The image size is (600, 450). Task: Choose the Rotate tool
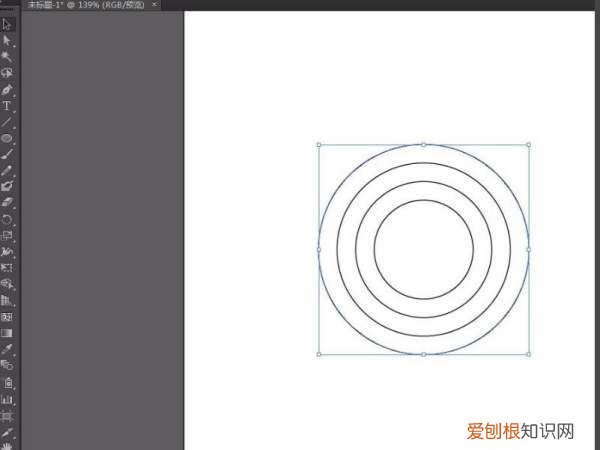(7, 219)
